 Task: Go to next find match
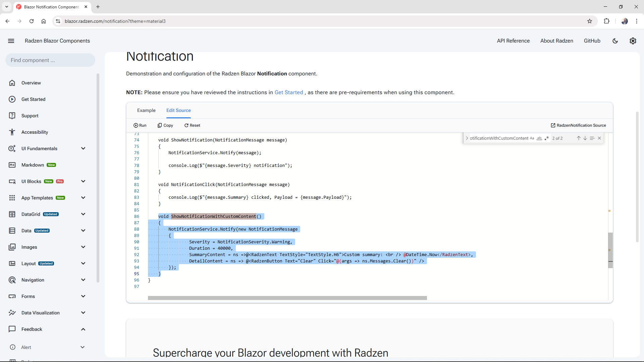pyautogui.click(x=585, y=138)
